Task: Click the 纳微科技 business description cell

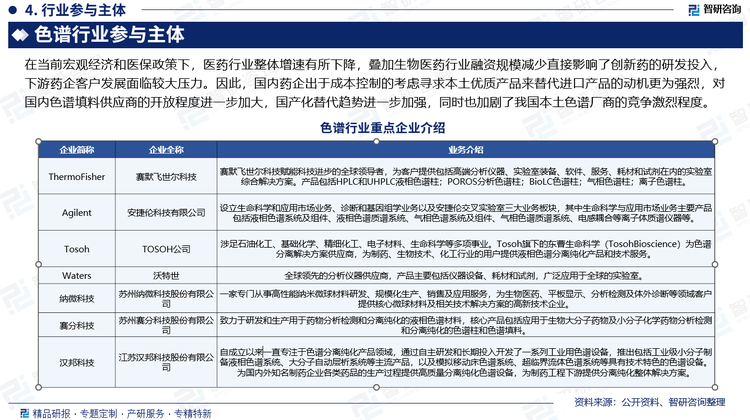Action: pyautogui.click(x=465, y=298)
